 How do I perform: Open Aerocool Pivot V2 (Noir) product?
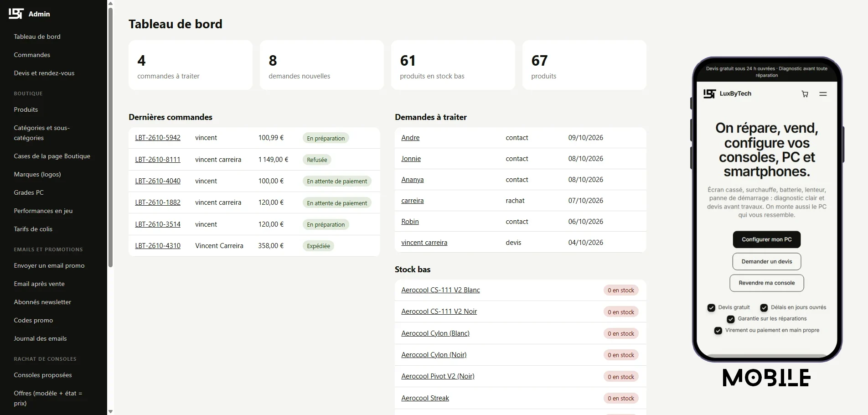(438, 376)
